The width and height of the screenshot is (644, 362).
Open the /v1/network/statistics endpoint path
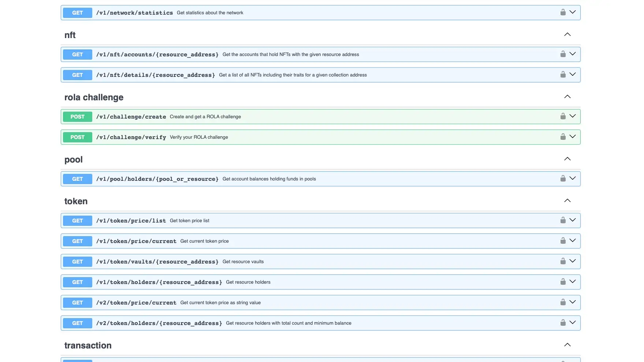(x=134, y=13)
